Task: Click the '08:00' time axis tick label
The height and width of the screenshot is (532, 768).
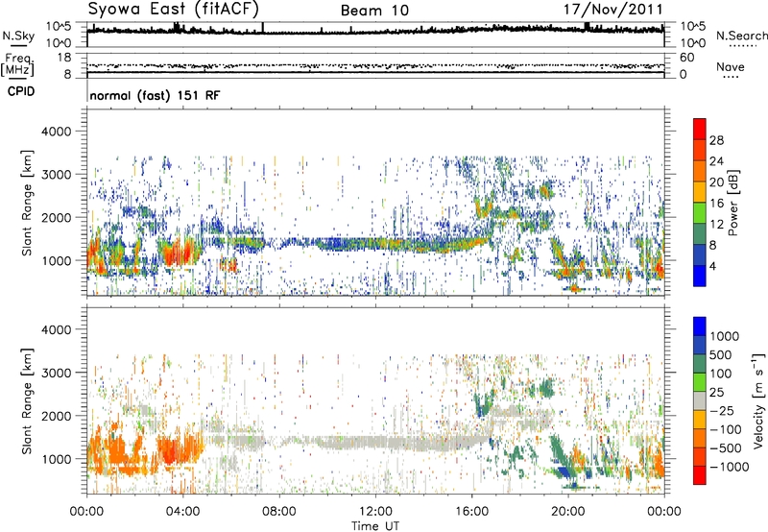Action: tap(279, 512)
